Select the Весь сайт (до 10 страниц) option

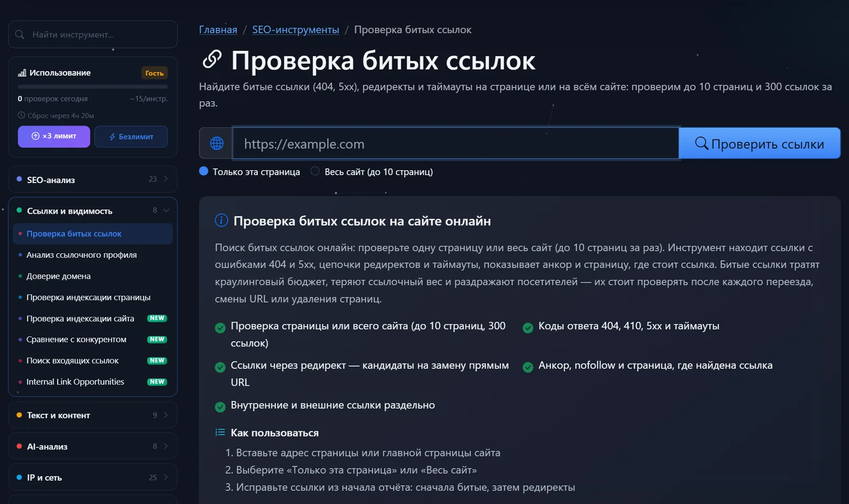[315, 171]
